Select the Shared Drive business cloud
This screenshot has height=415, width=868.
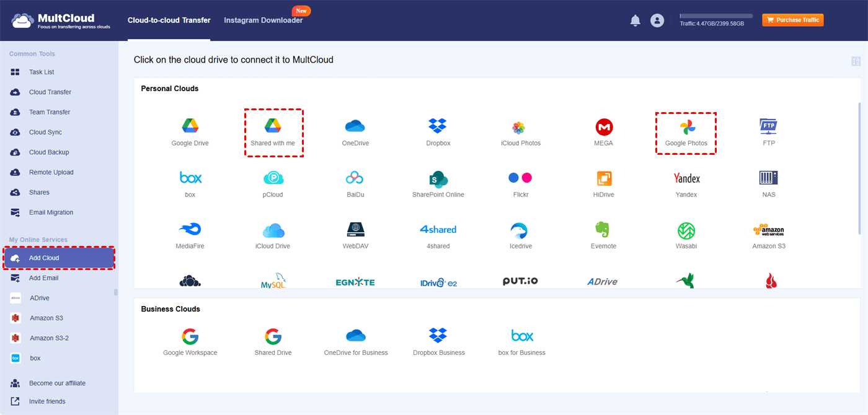click(273, 342)
